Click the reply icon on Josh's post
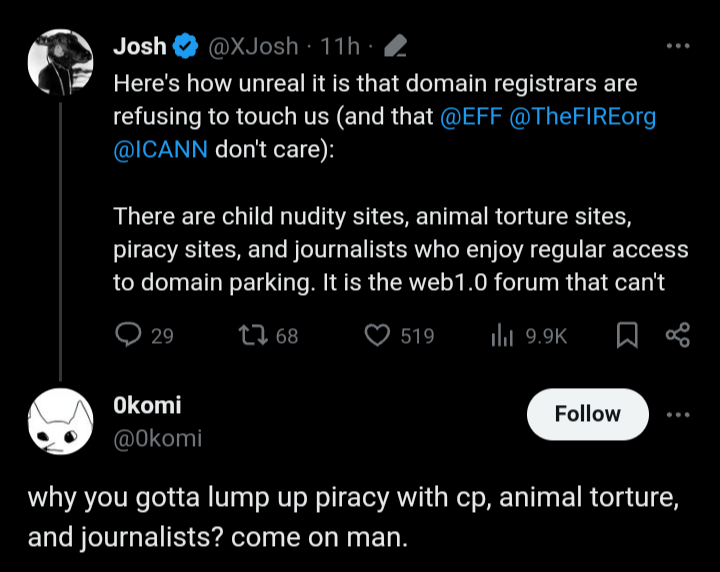This screenshot has height=572, width=720. (128, 336)
